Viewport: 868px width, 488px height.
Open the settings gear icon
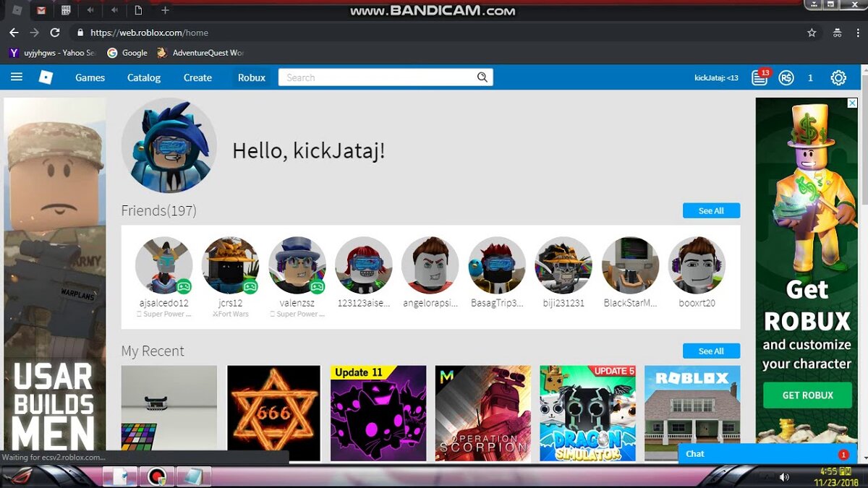pyautogui.click(x=838, y=77)
